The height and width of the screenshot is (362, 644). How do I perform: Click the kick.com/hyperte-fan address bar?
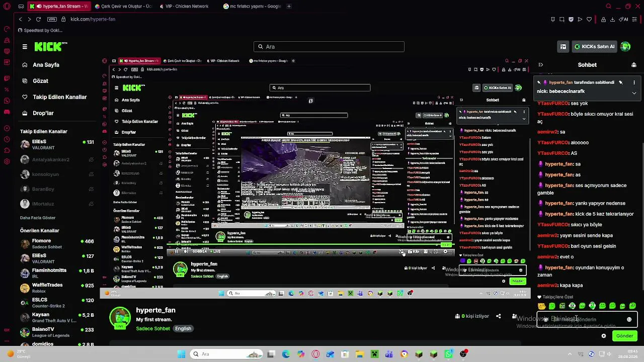(x=93, y=19)
